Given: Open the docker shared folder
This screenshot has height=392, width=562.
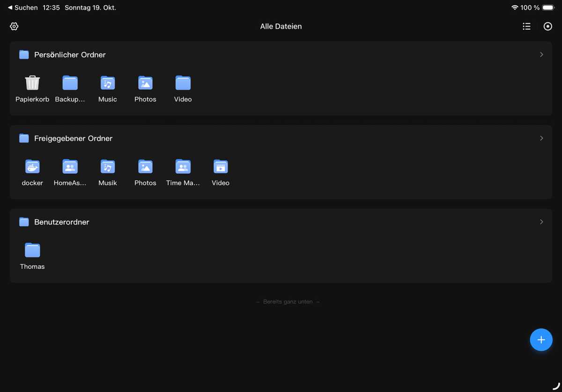Looking at the screenshot, I should pos(32,167).
